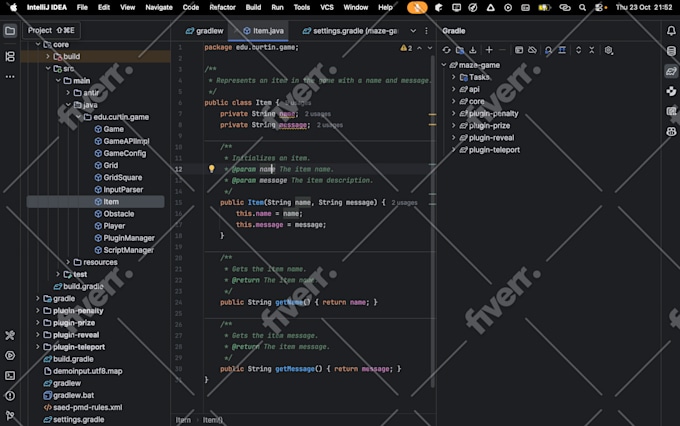This screenshot has height=426, width=680.
Task: Open the Terminal tool window
Action: (10, 376)
